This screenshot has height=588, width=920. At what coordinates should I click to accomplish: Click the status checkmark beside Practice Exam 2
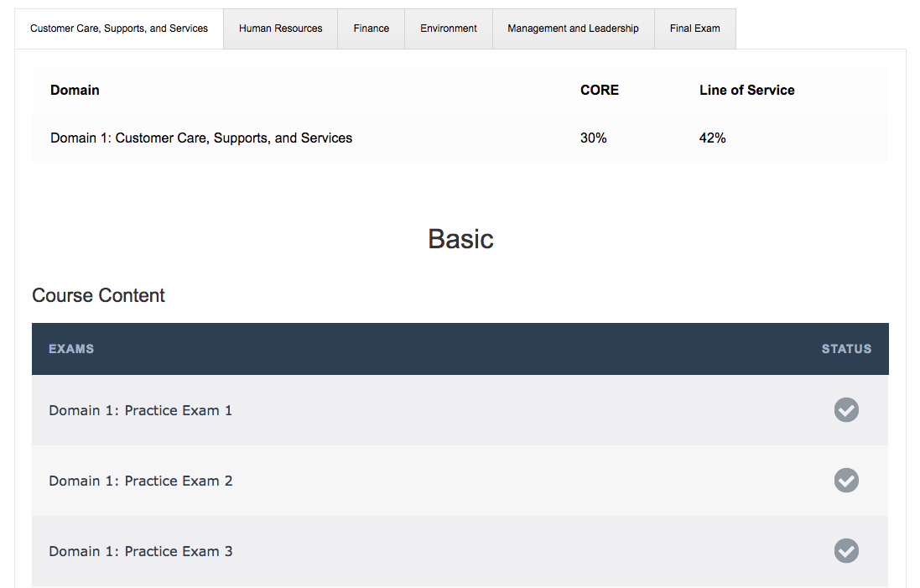tap(846, 481)
